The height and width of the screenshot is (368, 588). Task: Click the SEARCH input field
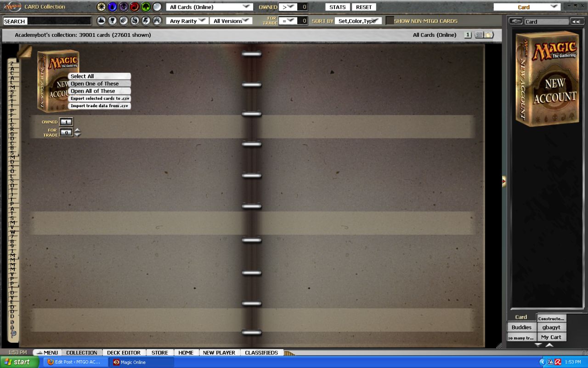click(x=60, y=21)
